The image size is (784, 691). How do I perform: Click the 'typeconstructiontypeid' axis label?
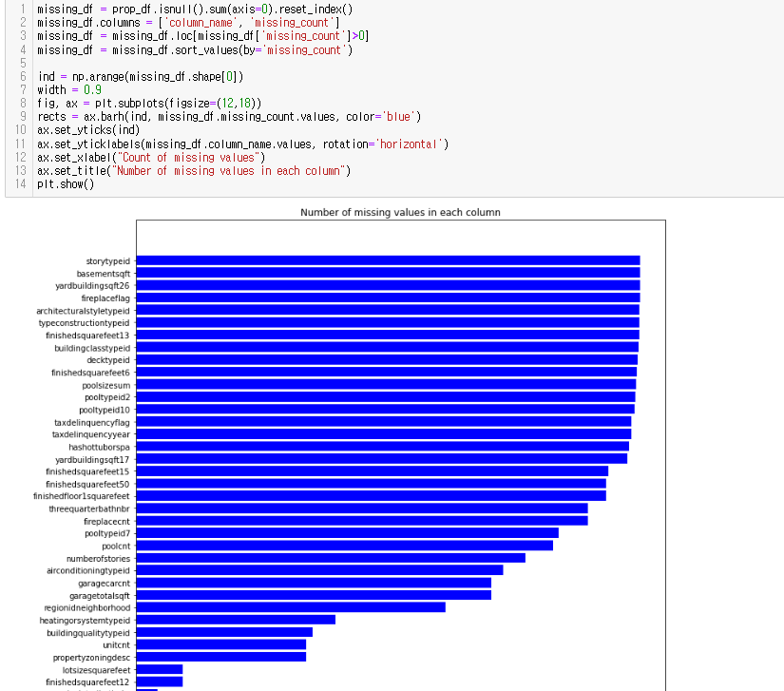(84, 323)
